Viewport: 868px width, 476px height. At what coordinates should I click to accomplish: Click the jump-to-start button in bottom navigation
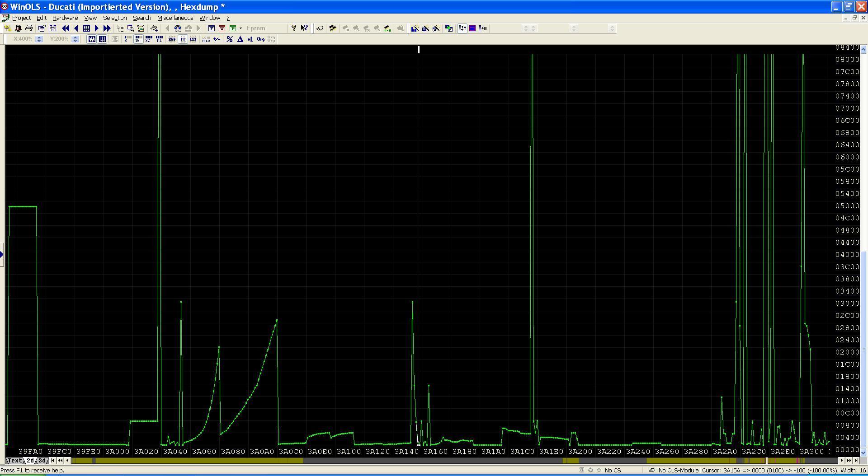pos(53,461)
